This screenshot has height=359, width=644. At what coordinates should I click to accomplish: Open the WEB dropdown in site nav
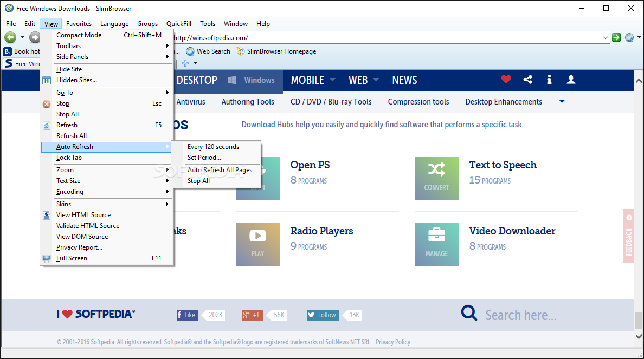tap(376, 80)
